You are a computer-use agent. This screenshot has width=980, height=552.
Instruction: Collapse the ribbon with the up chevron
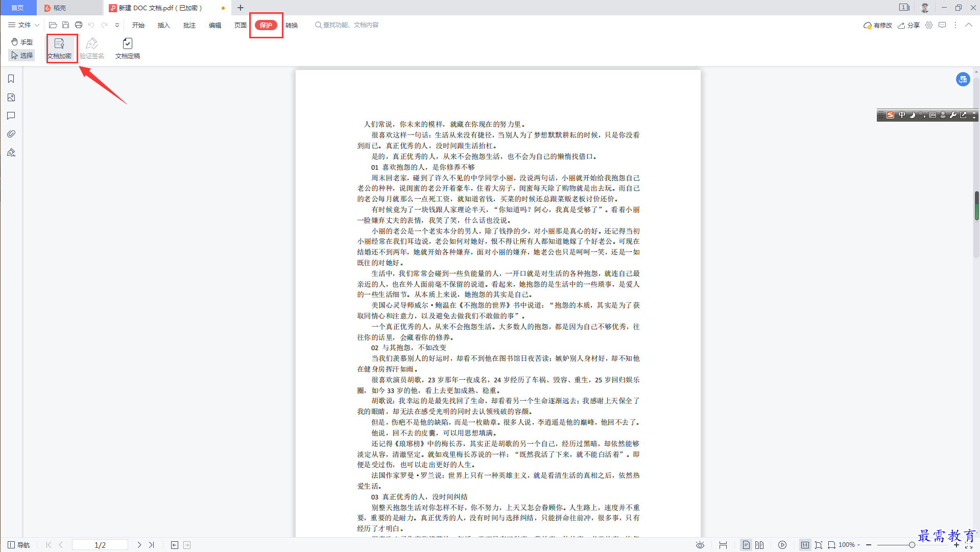[969, 25]
